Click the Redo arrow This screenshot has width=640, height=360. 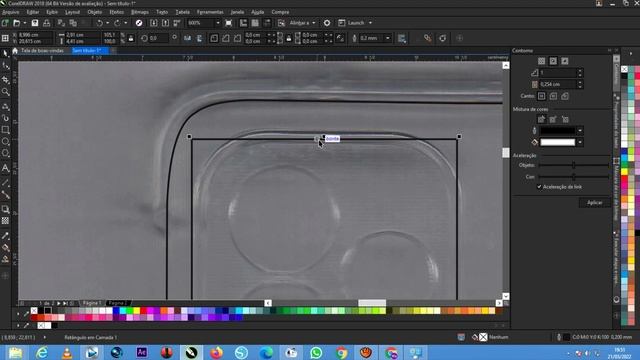point(118,23)
